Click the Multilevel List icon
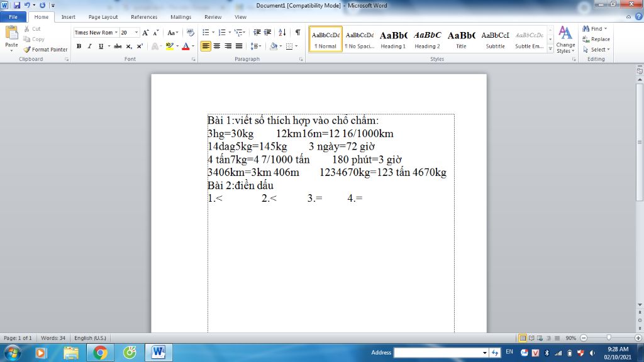The height and width of the screenshot is (362, 644). [238, 33]
